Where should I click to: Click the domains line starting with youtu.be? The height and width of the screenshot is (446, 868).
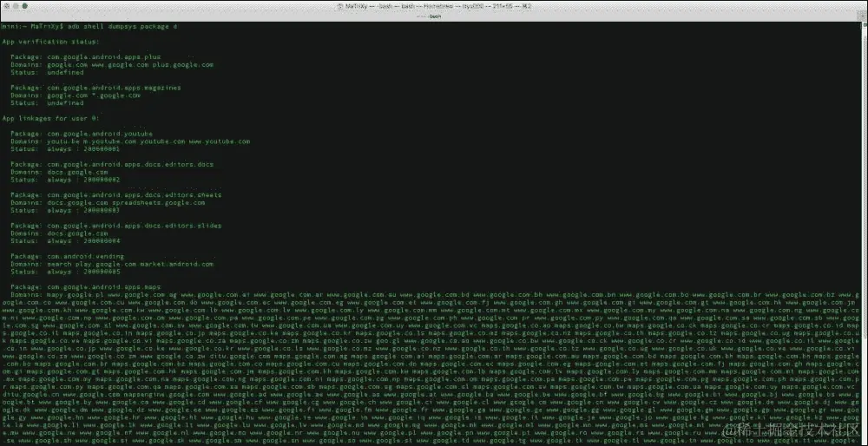131,141
